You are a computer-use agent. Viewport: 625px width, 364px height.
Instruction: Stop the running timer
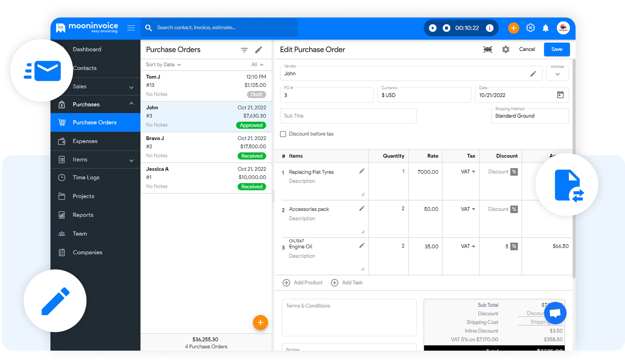pyautogui.click(x=446, y=28)
